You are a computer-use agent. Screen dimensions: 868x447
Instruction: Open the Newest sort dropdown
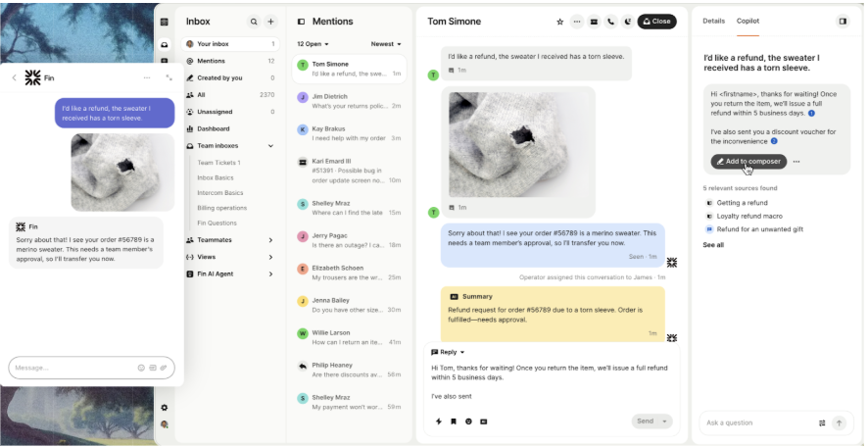point(386,44)
